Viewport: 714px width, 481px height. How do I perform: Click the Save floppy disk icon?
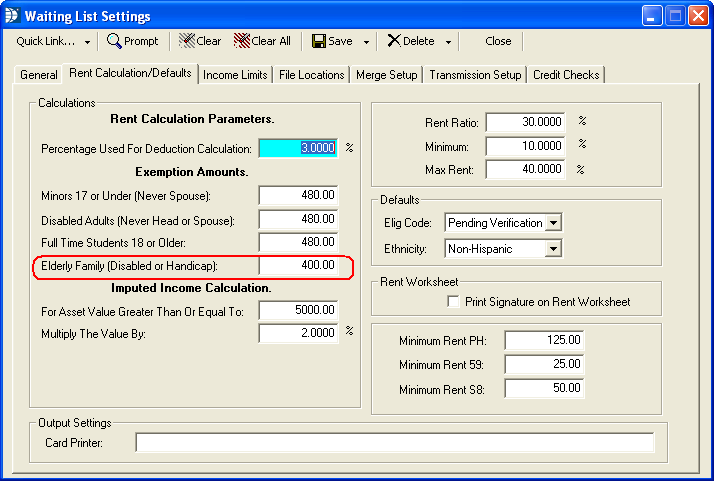[x=319, y=41]
